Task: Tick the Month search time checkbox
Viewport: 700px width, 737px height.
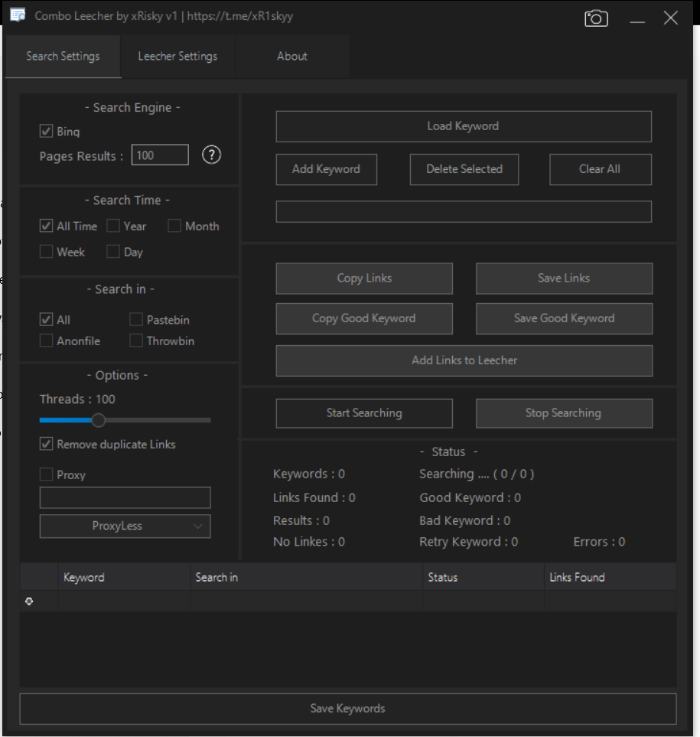Action: click(x=174, y=227)
